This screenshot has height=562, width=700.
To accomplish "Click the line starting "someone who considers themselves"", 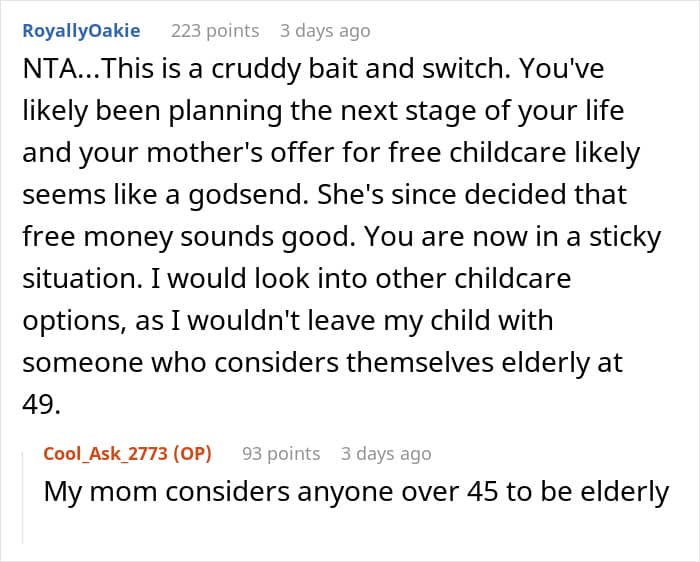I will pyautogui.click(x=322, y=362).
